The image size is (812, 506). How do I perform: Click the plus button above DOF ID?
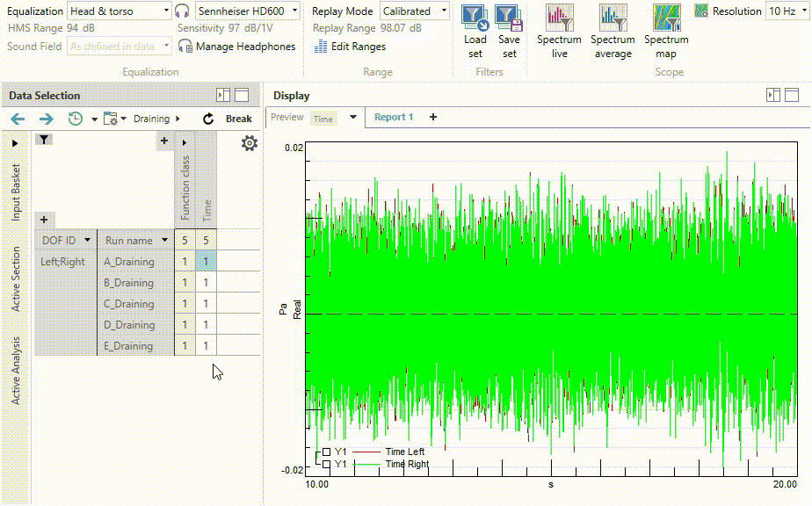[44, 220]
